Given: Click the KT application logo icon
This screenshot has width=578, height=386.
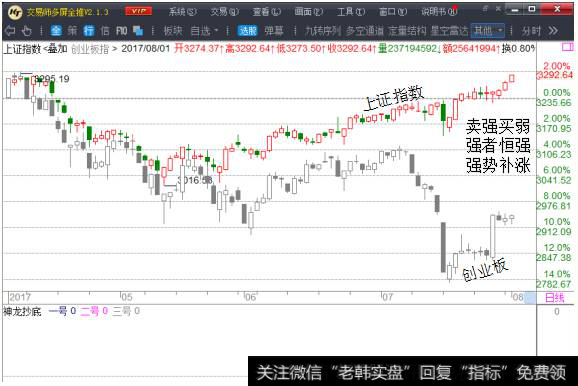Looking at the screenshot, I should point(15,12).
